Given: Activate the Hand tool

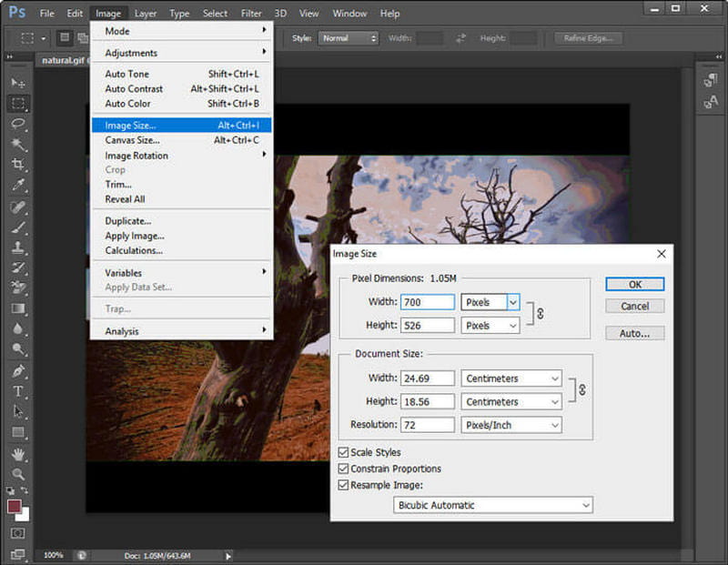Looking at the screenshot, I should pos(17,454).
